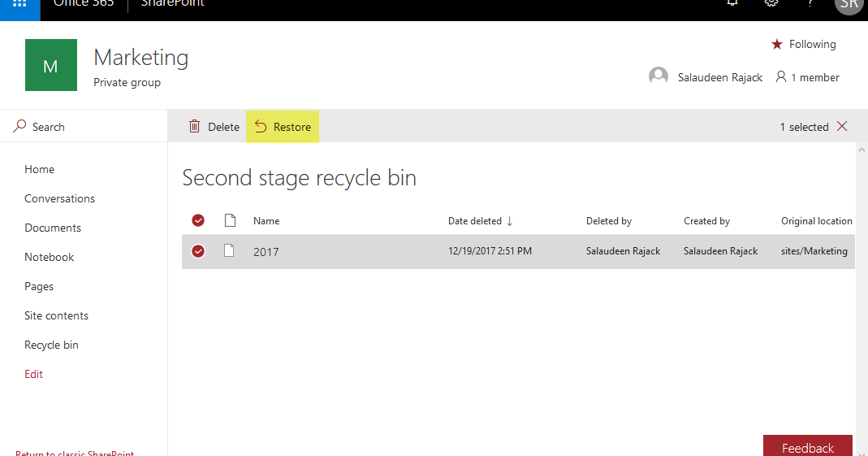Click the member person icon

click(780, 77)
